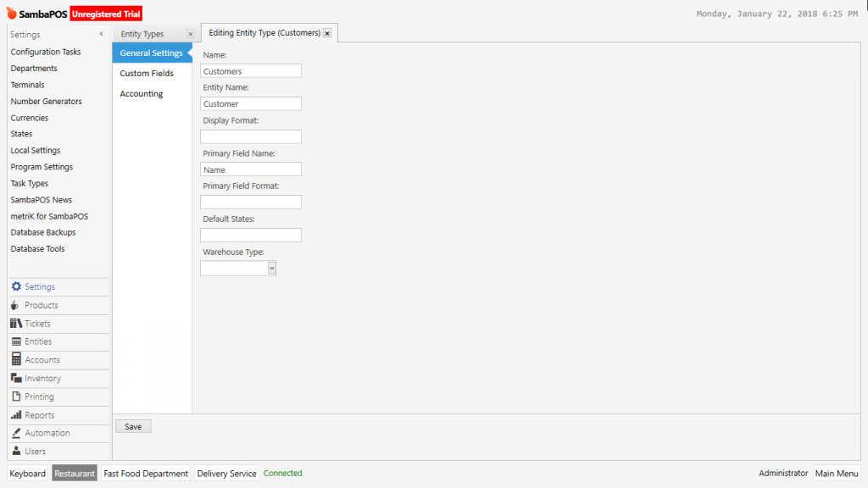Click the Administrator user label

[783, 473]
